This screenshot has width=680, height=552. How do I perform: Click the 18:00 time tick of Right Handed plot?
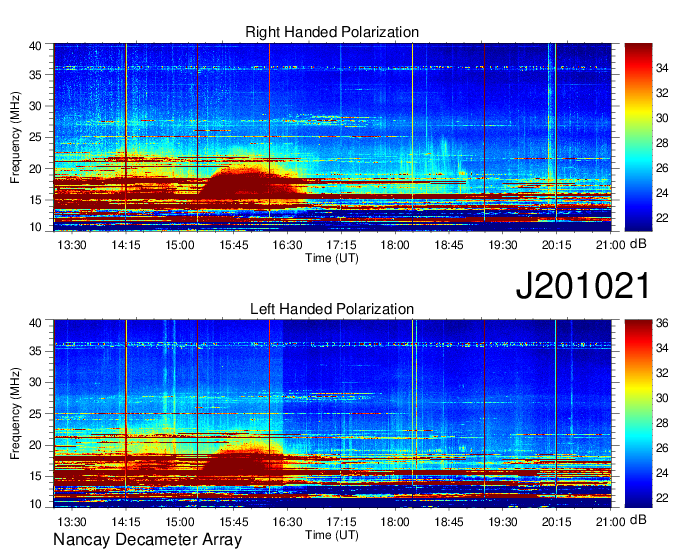tap(395, 245)
